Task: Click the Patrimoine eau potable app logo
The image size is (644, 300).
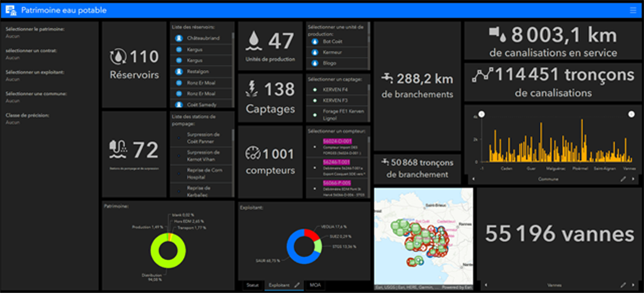Action: pos(11,11)
